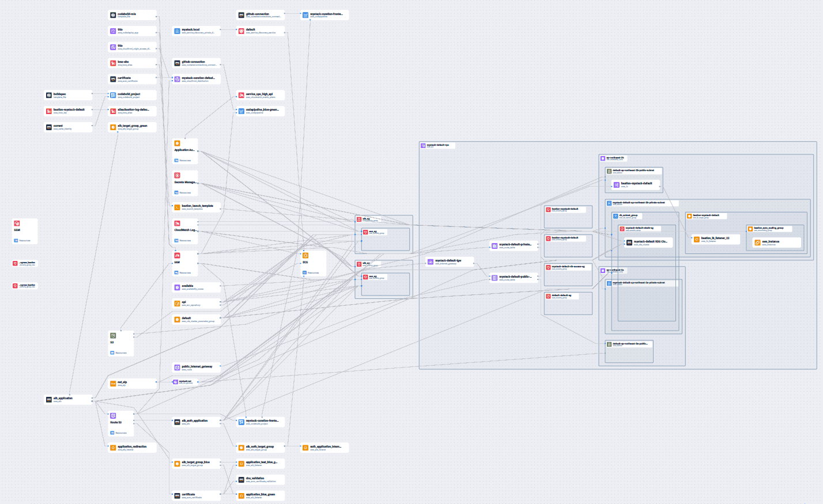
Task: Select the mystack-curation-default CloudFront distribution icon
Action: pos(177,79)
